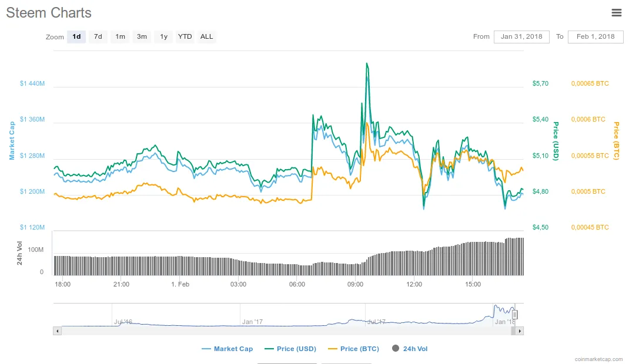Screen dimensions: 629x364
Task: Select the 7d zoom range
Action: click(98, 36)
